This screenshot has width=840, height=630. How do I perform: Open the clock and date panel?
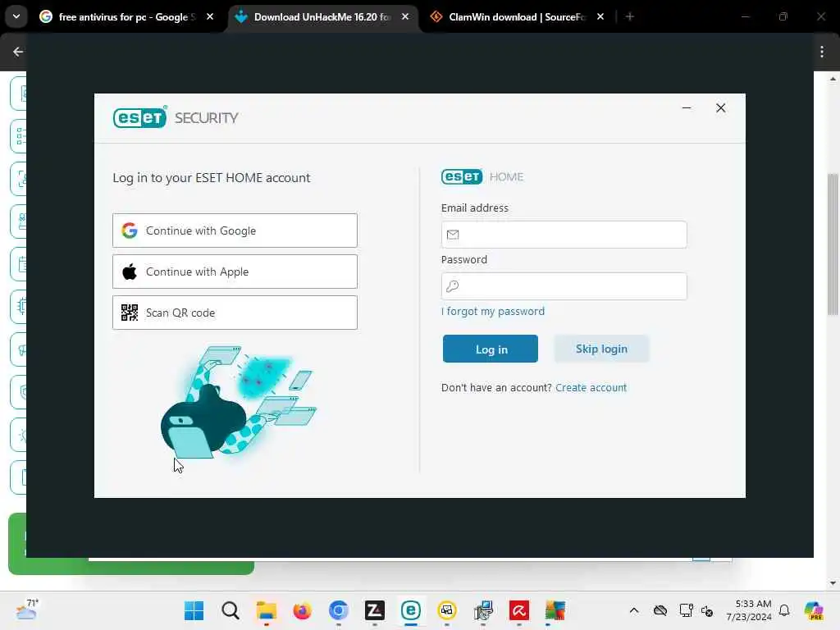tap(748, 610)
